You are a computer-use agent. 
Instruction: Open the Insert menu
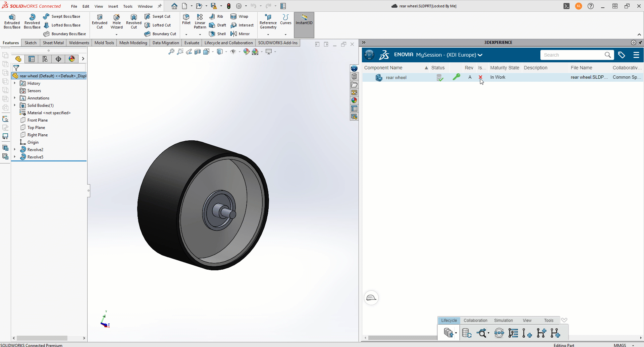(113, 6)
